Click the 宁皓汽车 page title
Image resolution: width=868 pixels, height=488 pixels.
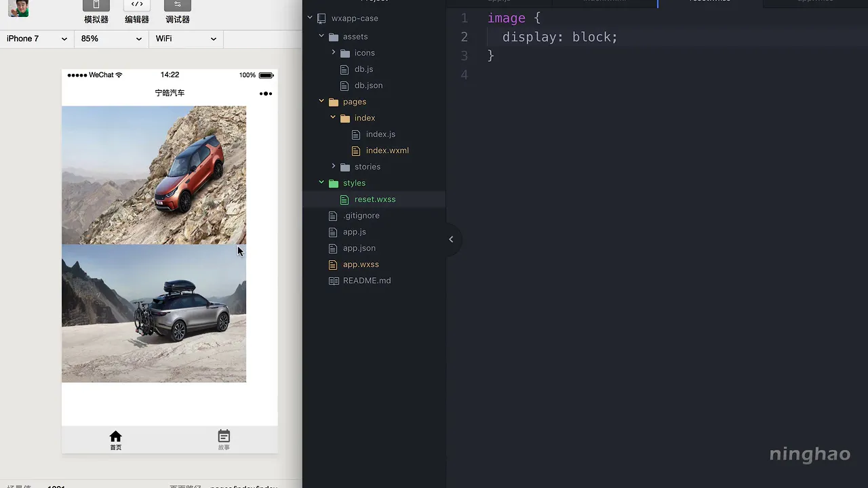click(170, 93)
